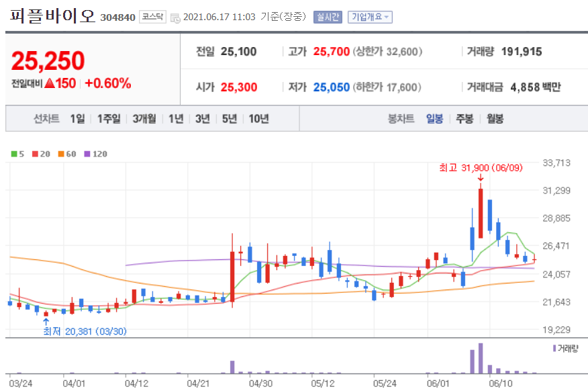Image resolution: width=588 pixels, height=391 pixels.
Task: Click the 선차트 line chart label
Action: pos(46,119)
